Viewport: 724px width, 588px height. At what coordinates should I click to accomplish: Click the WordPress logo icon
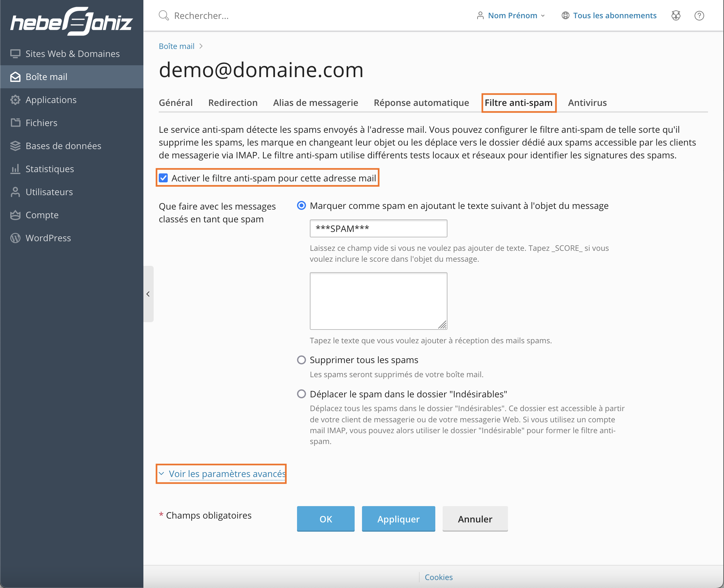coord(15,238)
